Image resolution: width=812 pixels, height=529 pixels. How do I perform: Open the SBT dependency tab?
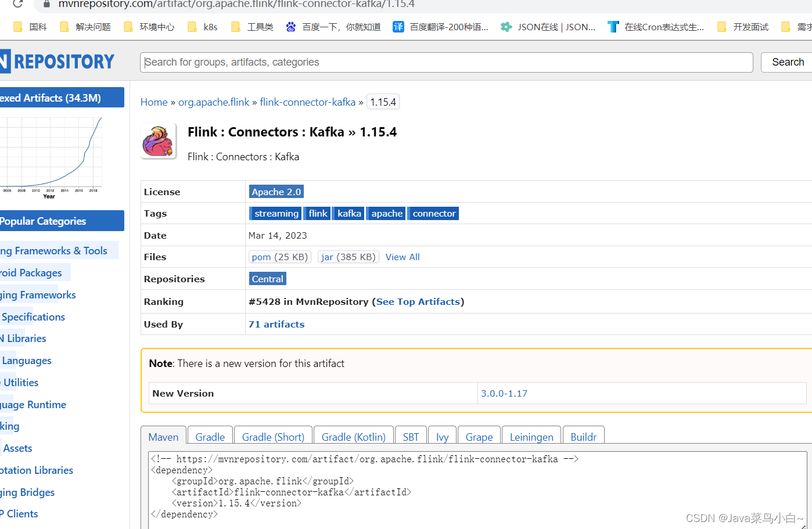point(411,437)
